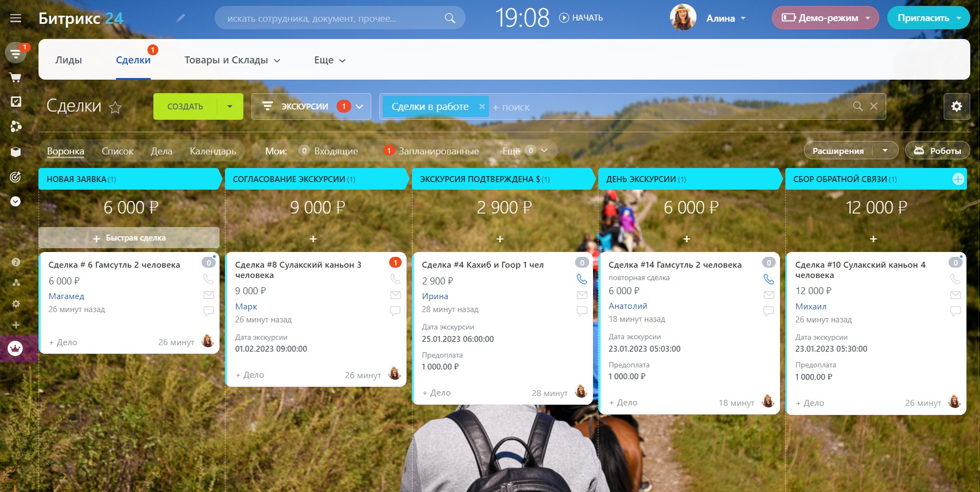Viewport: 980px width, 492px height.
Task: Start the workday with НАЧАТЬ
Action: pos(581,18)
